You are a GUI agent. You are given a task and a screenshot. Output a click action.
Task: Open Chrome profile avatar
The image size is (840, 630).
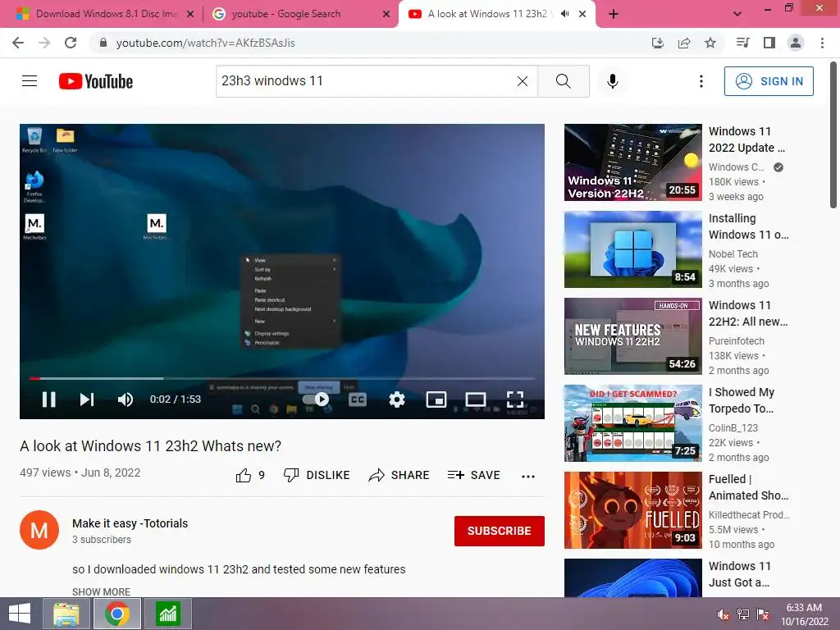tap(796, 43)
